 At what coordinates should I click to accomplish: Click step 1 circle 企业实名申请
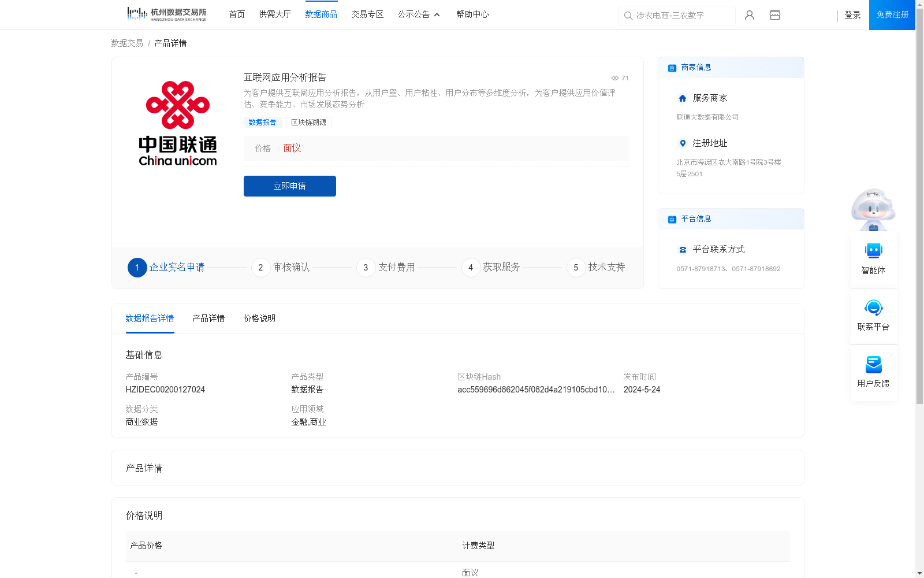tap(137, 268)
